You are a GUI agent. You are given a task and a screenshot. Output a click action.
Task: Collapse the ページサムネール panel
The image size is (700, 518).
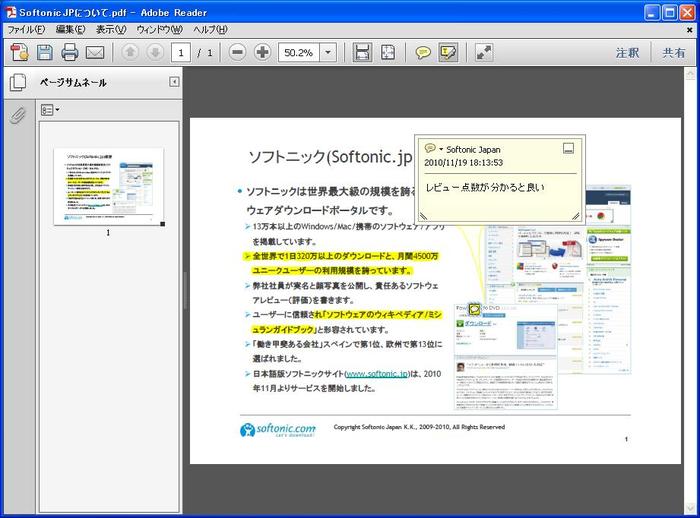coord(174,82)
